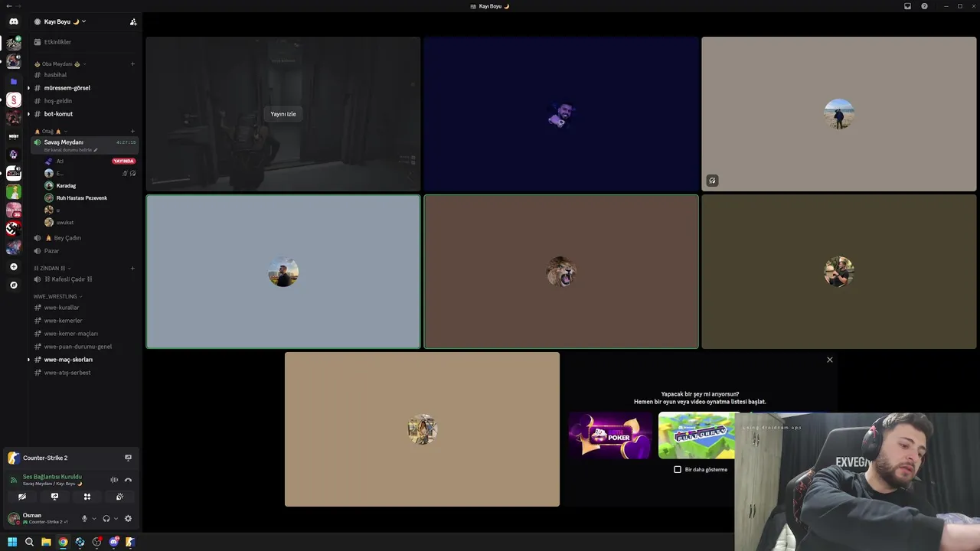Open the wwe-kemerler channel

63,321
